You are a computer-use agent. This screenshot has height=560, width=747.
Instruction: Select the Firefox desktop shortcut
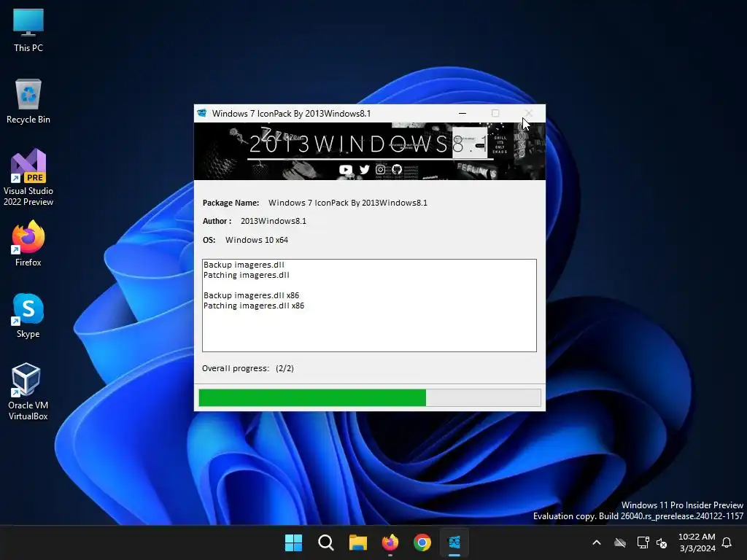[28, 244]
